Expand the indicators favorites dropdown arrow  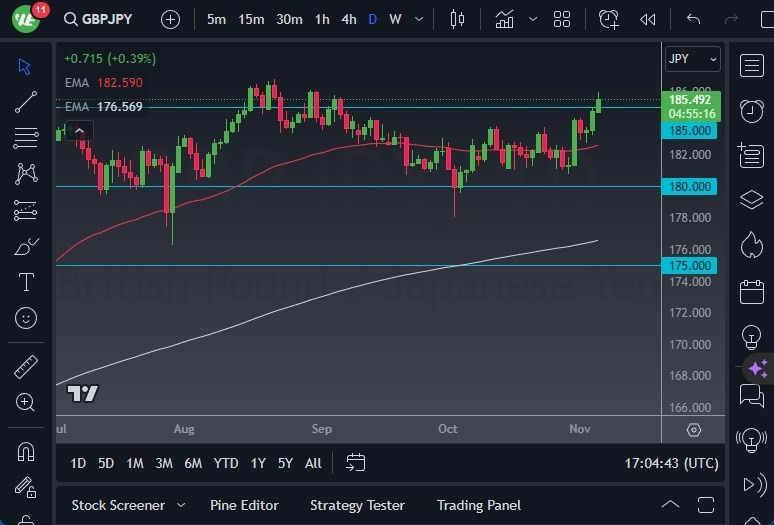click(x=533, y=19)
